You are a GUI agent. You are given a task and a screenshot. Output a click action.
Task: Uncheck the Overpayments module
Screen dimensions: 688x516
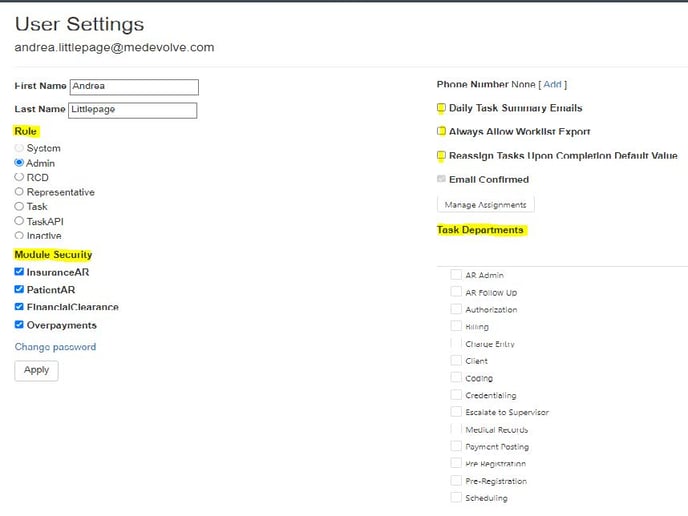20,325
